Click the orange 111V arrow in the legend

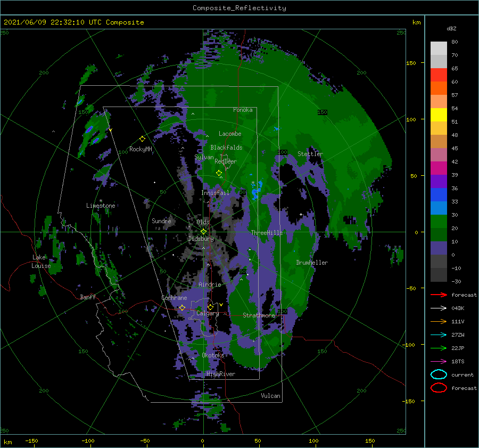pyautogui.click(x=439, y=321)
